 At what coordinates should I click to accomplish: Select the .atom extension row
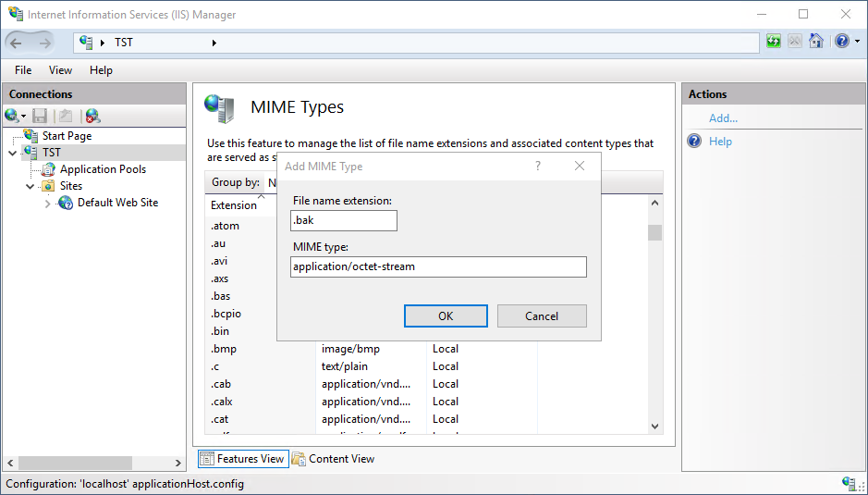(x=225, y=226)
